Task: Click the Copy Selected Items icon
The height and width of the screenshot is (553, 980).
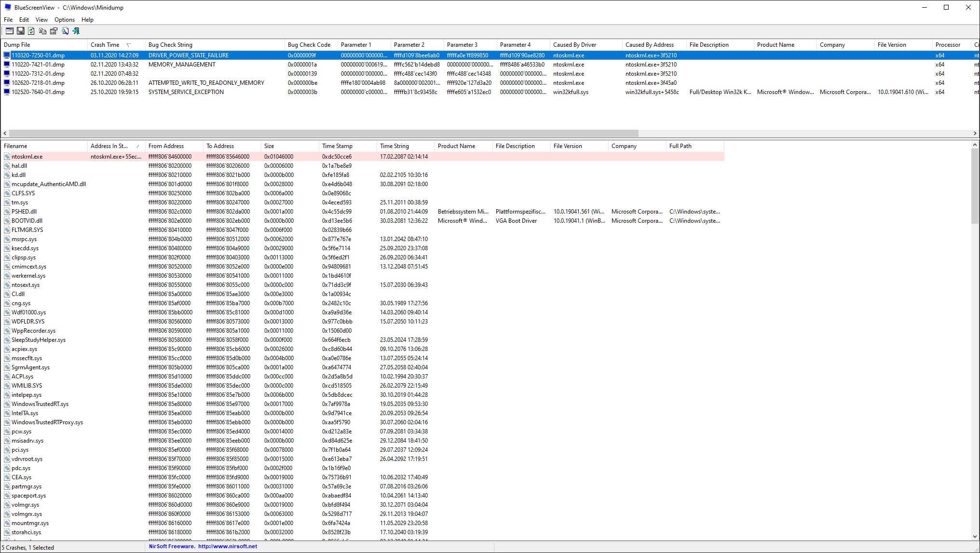Action: tap(42, 31)
